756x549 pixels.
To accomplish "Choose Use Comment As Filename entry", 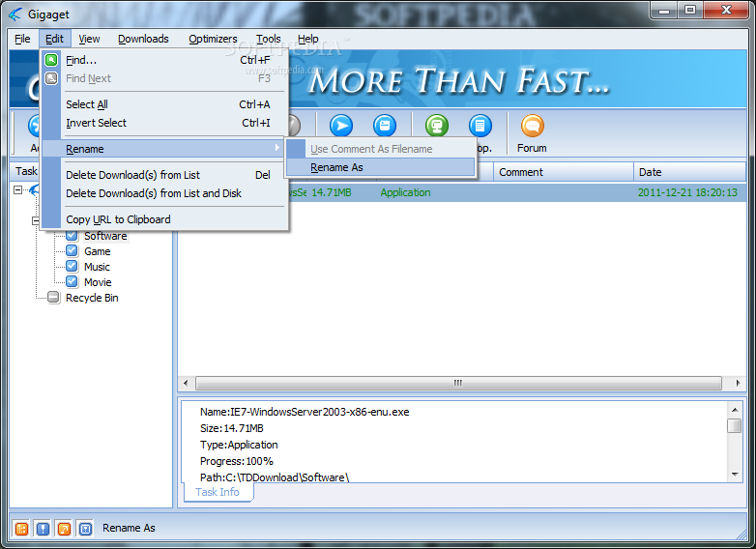I will [380, 149].
